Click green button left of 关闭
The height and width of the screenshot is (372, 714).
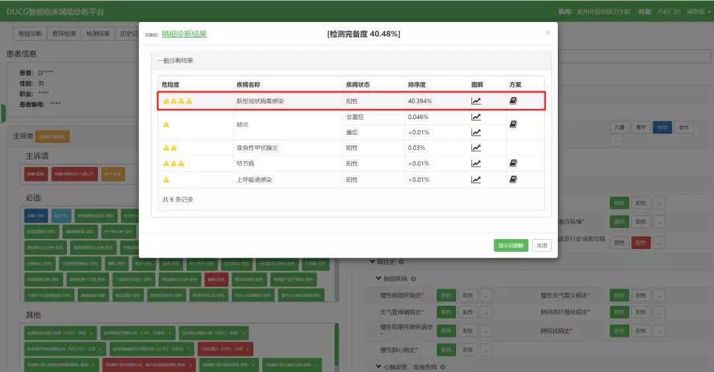click(x=511, y=245)
